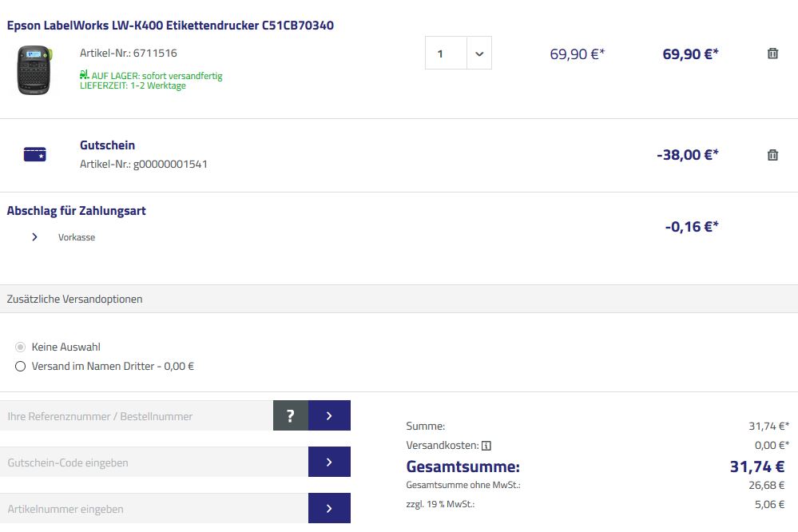Click the AUF LAGER availability text

[157, 76]
